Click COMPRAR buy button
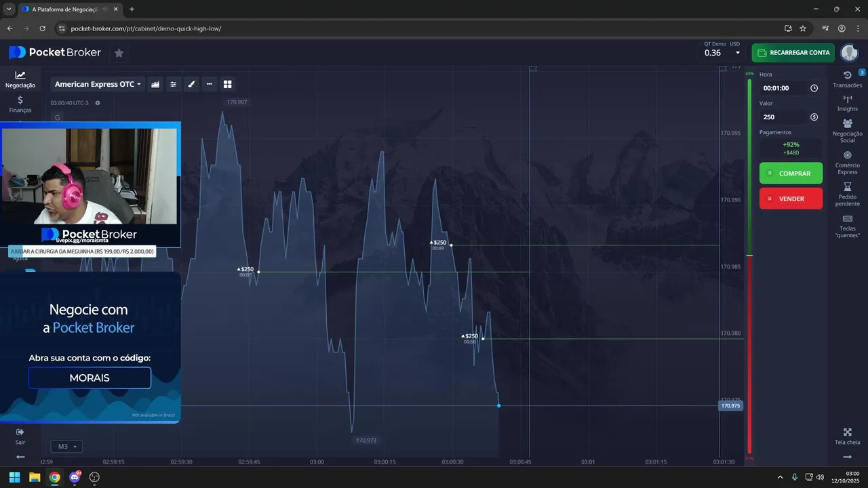 point(791,174)
